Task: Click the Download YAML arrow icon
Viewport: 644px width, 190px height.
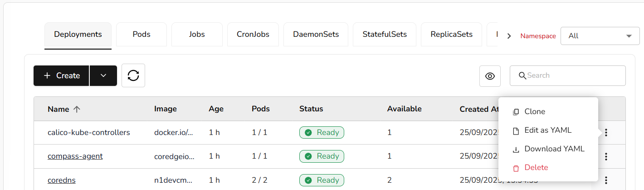Action: point(516,149)
